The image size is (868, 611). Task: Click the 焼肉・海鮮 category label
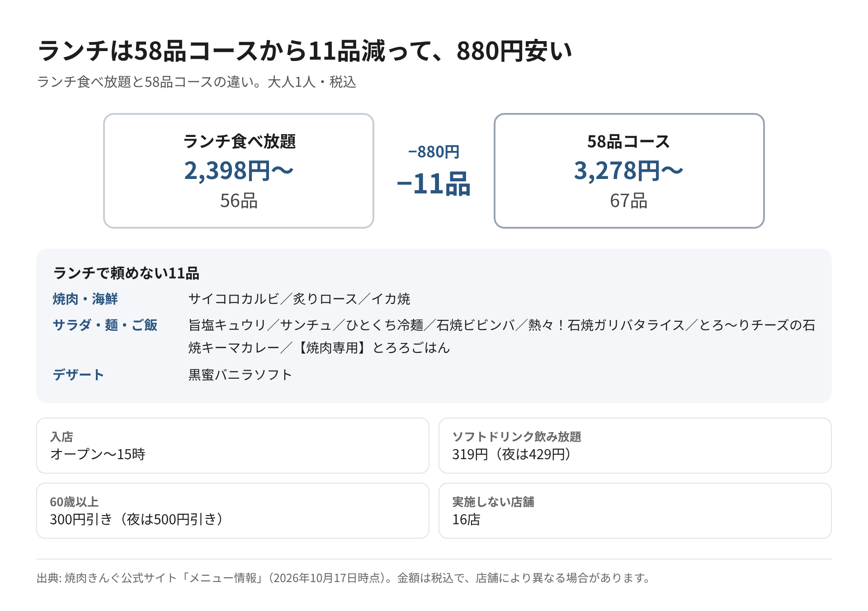point(85,299)
